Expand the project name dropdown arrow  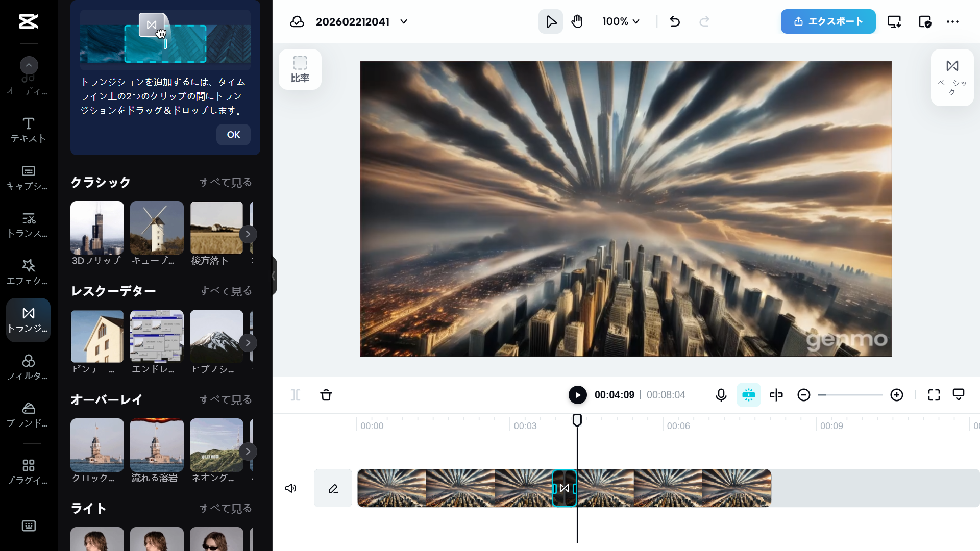(x=404, y=21)
